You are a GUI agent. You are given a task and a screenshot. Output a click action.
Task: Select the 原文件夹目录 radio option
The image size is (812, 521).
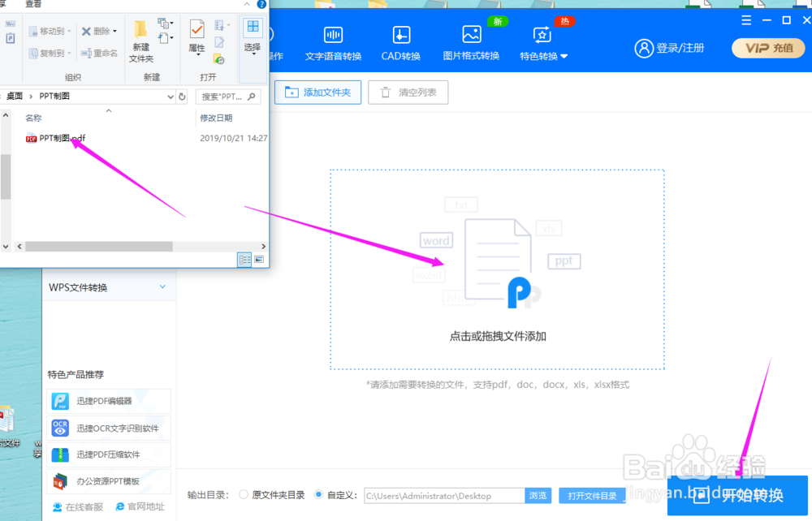click(x=244, y=494)
